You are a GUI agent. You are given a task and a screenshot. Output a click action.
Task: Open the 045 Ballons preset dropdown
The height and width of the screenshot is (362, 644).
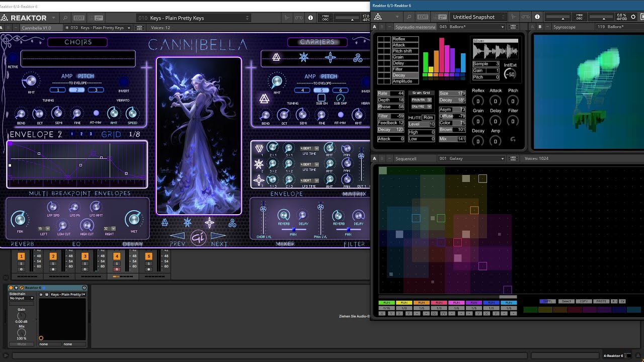[x=471, y=27]
